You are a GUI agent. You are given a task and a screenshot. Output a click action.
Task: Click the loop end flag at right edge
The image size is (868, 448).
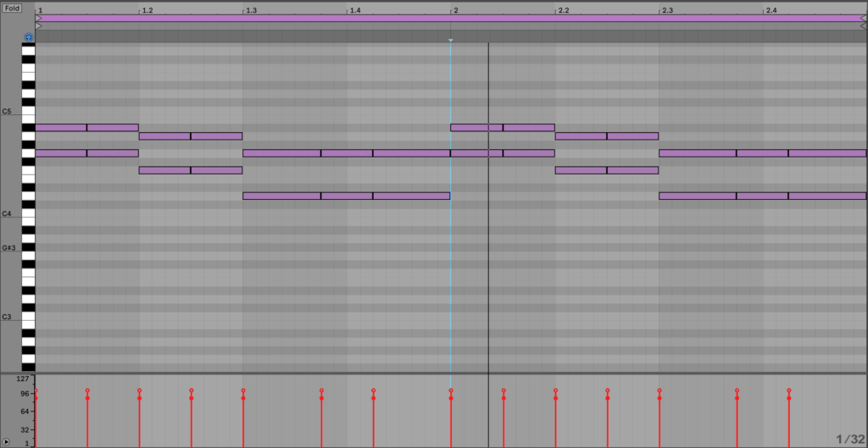863,19
